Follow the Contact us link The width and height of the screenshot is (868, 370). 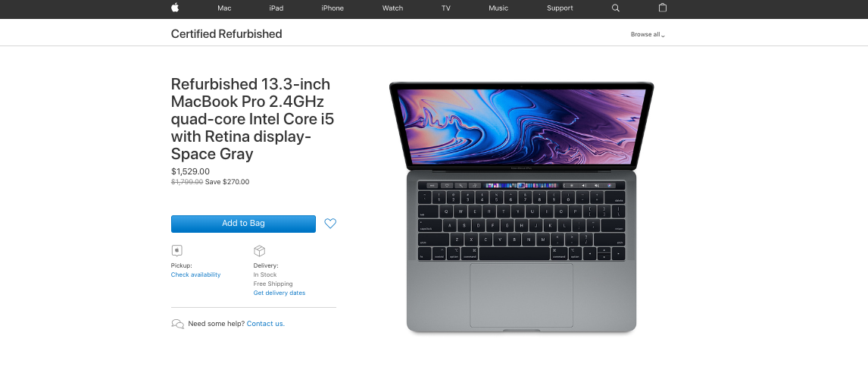(266, 324)
